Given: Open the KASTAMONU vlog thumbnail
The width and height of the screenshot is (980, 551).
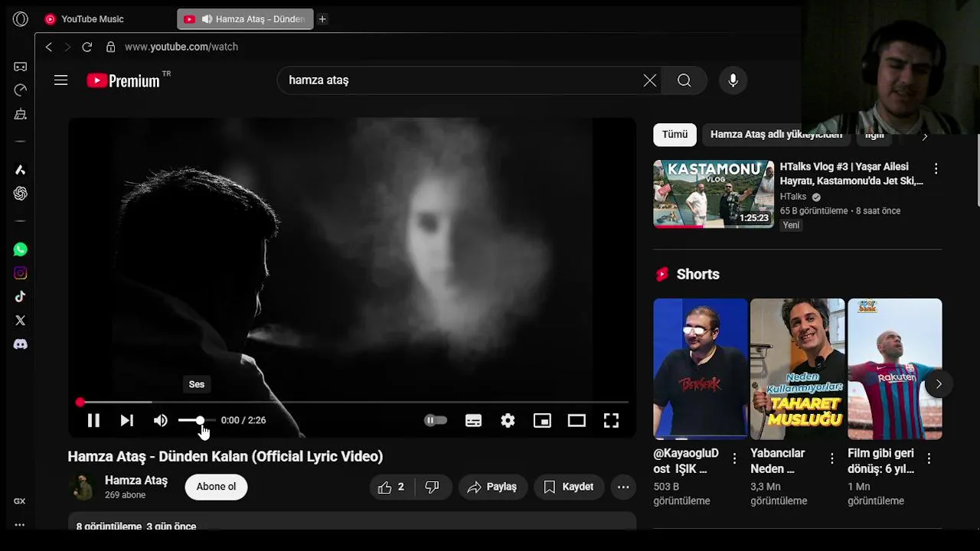Looking at the screenshot, I should pos(714,194).
